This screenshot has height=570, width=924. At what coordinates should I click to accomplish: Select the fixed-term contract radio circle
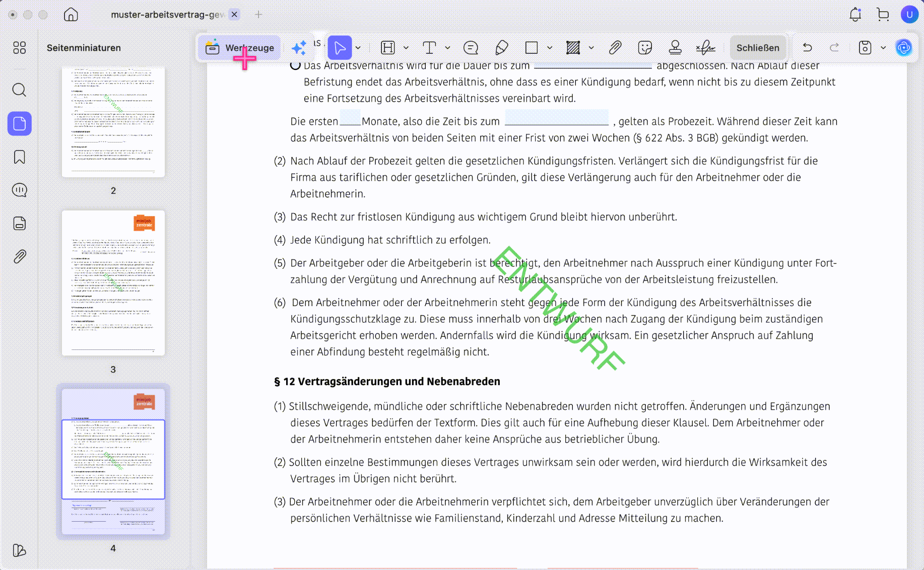296,65
